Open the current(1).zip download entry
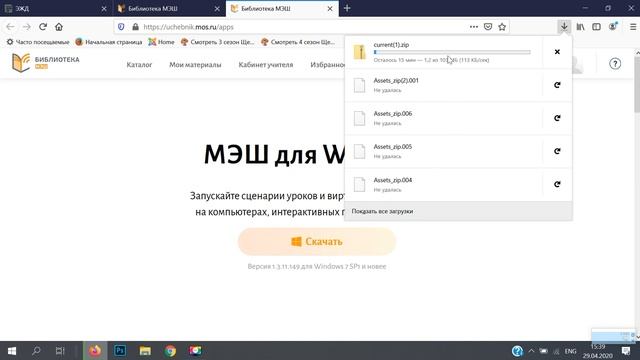This screenshot has height=360, width=640. tap(444, 52)
